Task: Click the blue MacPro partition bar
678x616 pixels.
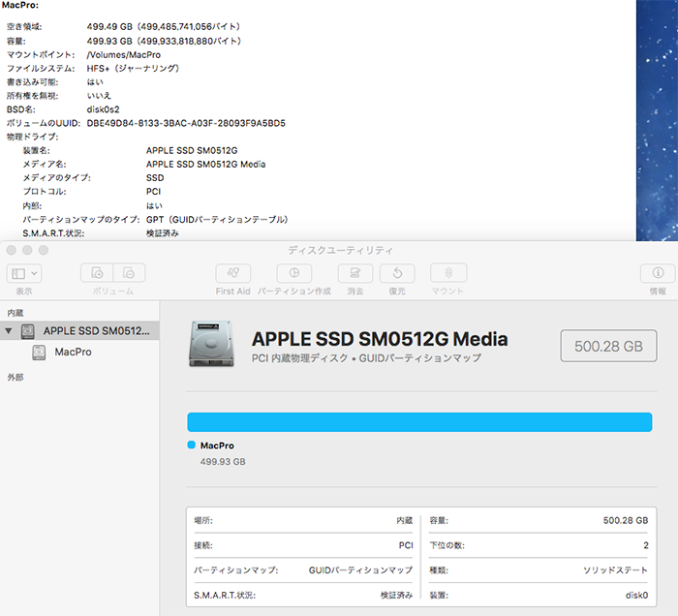Action: (x=419, y=422)
